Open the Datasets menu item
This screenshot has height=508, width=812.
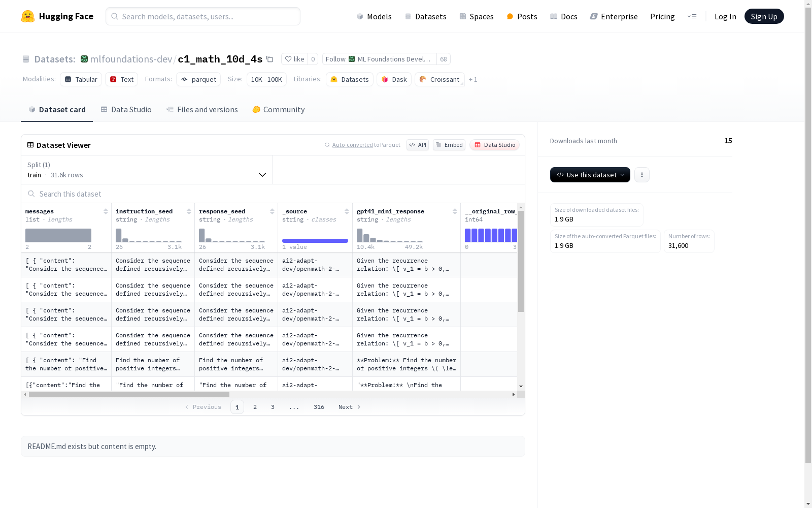(425, 16)
